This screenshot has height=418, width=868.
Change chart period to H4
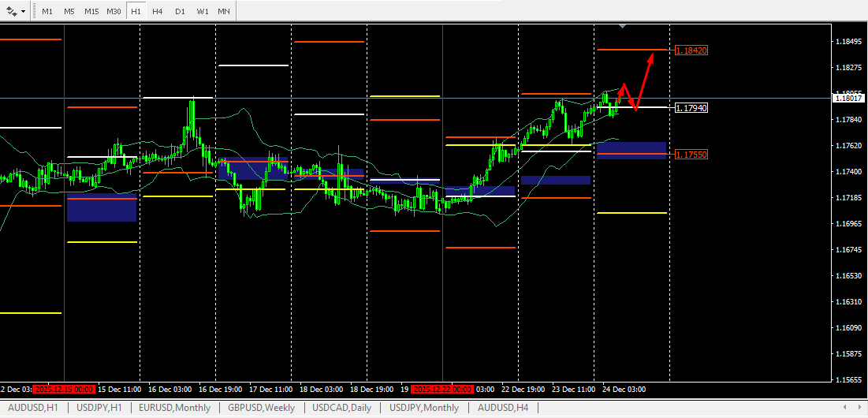click(x=157, y=11)
